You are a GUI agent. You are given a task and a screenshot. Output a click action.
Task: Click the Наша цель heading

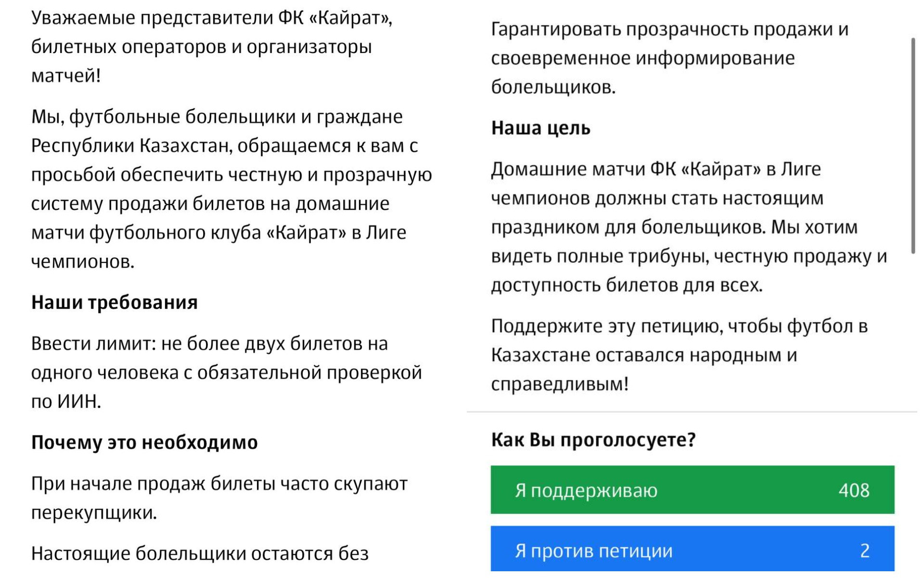pyautogui.click(x=540, y=128)
